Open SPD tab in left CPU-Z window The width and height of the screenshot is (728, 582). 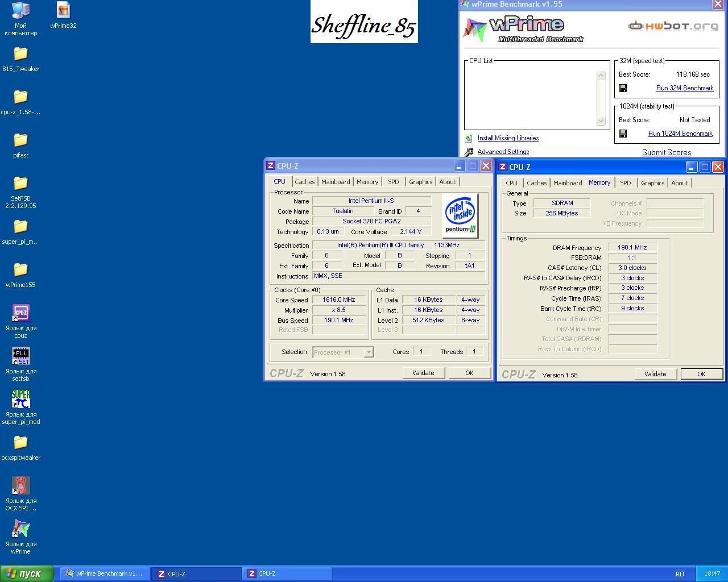click(394, 182)
